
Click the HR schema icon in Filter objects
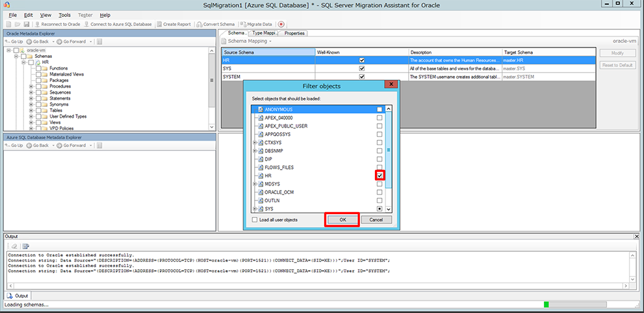[261, 176]
